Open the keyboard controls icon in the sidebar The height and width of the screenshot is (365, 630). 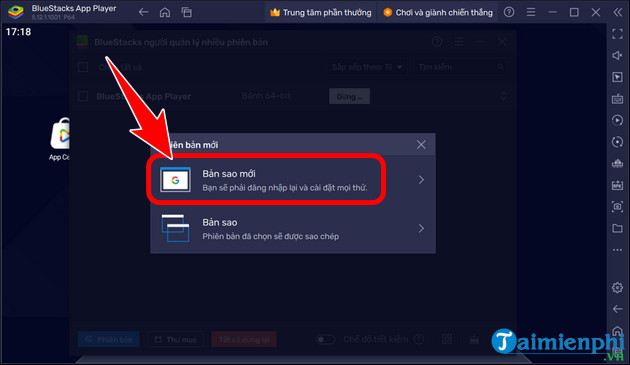618,98
